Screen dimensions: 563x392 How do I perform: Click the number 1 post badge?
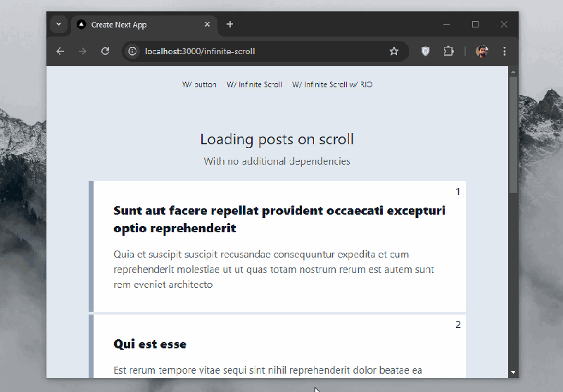pos(458,191)
